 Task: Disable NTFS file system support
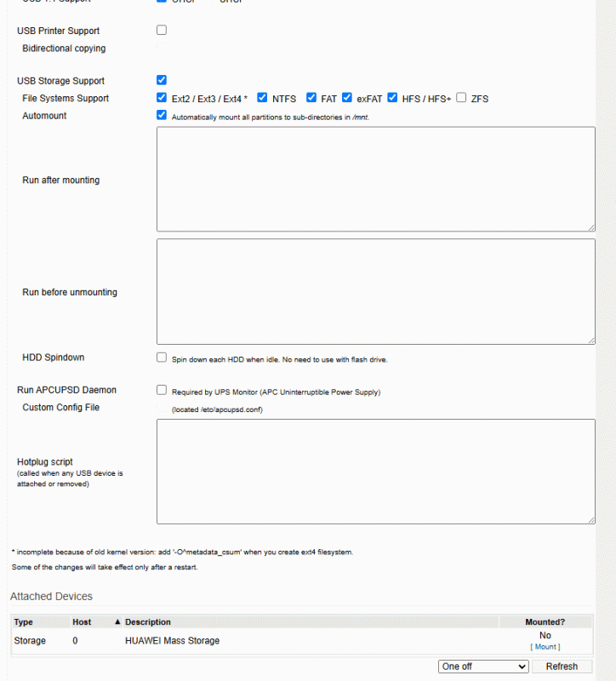pyautogui.click(x=262, y=98)
